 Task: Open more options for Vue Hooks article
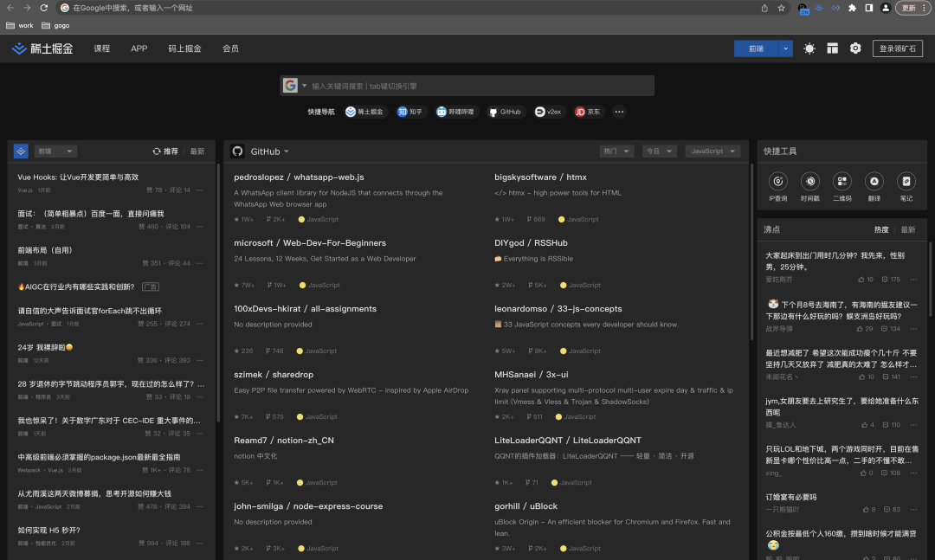click(x=200, y=190)
